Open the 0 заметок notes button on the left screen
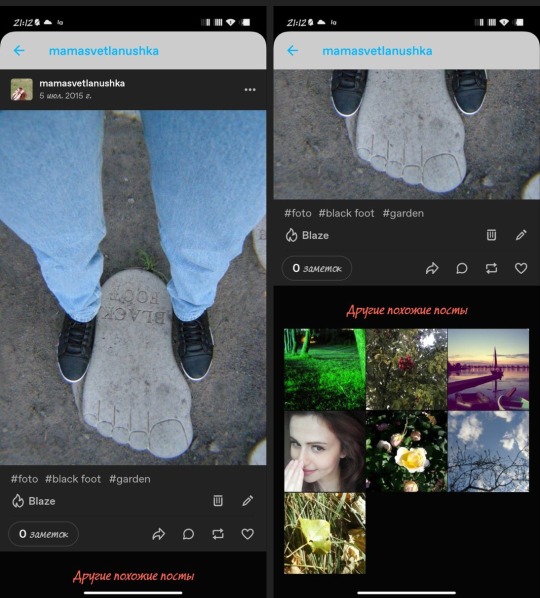 [x=43, y=534]
